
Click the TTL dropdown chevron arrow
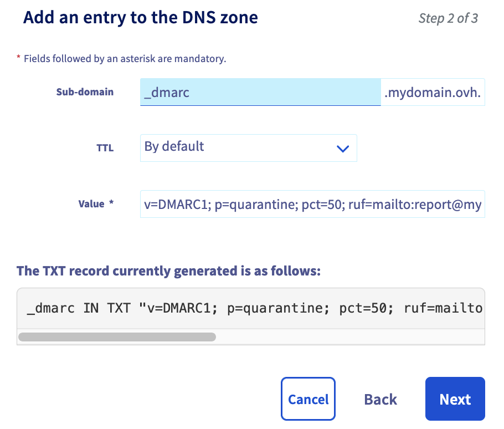click(343, 148)
